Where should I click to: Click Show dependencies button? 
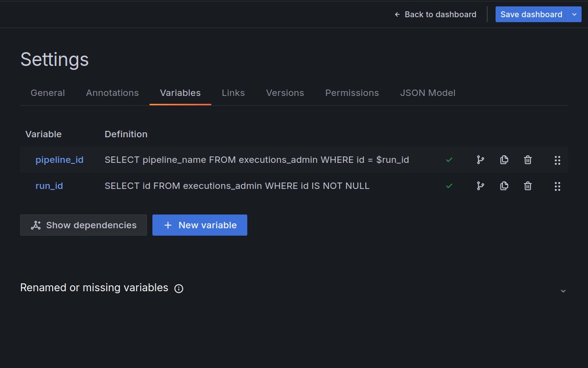(x=84, y=225)
